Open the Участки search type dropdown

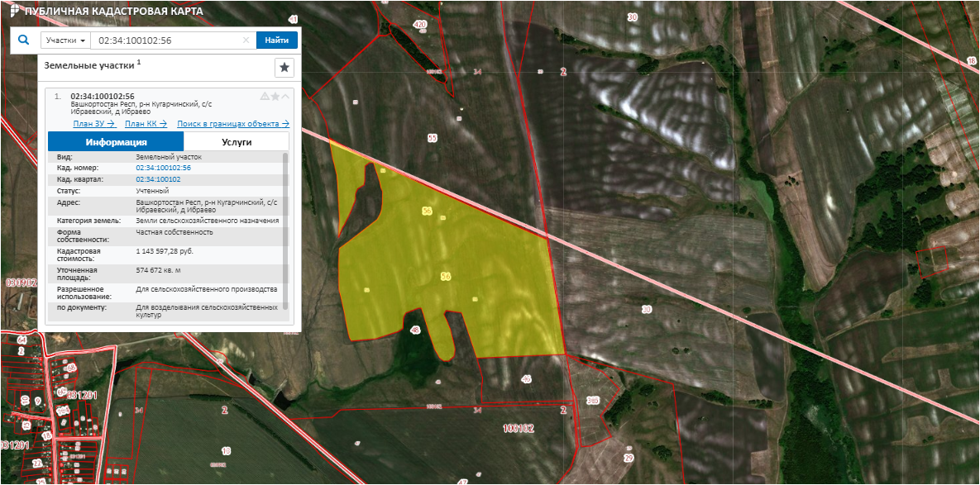(x=65, y=40)
